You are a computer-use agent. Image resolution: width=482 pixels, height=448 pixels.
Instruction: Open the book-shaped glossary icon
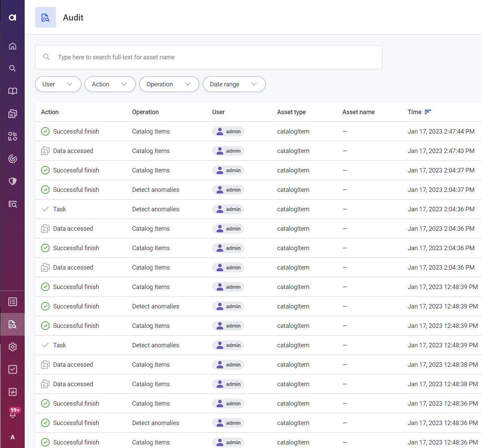(13, 91)
